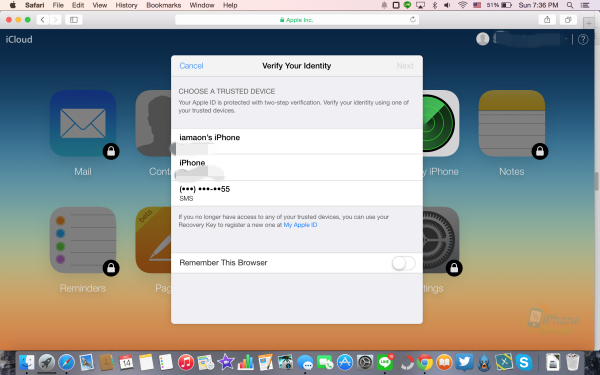Open the iCloud Notes app icon

click(x=512, y=123)
